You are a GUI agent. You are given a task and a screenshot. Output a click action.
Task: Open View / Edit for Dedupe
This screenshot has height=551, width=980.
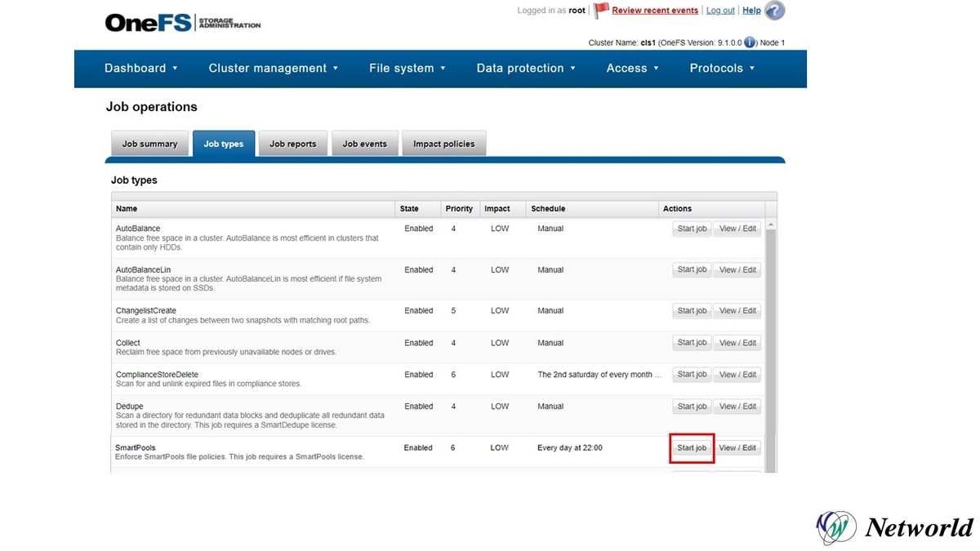click(737, 407)
